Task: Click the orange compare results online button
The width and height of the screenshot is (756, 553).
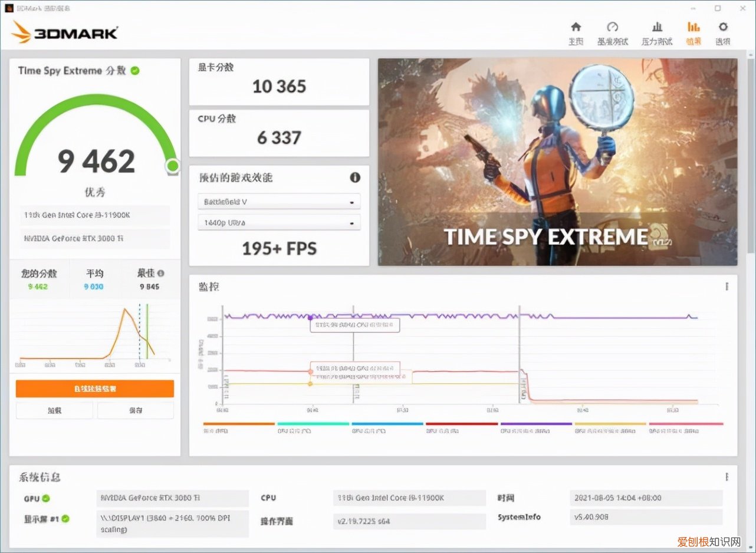Action: [x=94, y=389]
